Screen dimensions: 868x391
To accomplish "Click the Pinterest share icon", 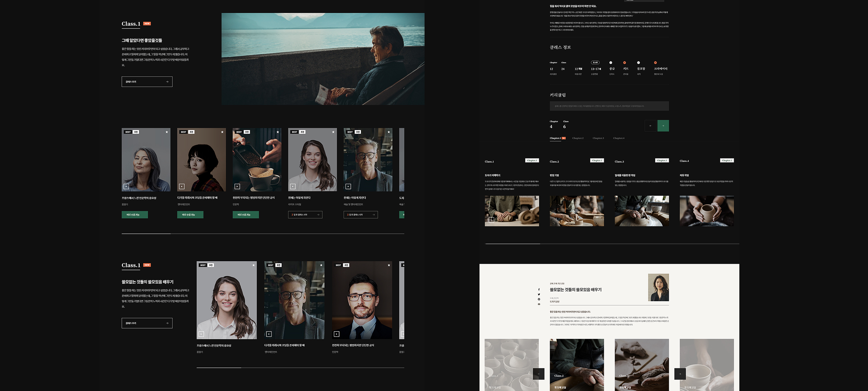I will [x=539, y=299].
